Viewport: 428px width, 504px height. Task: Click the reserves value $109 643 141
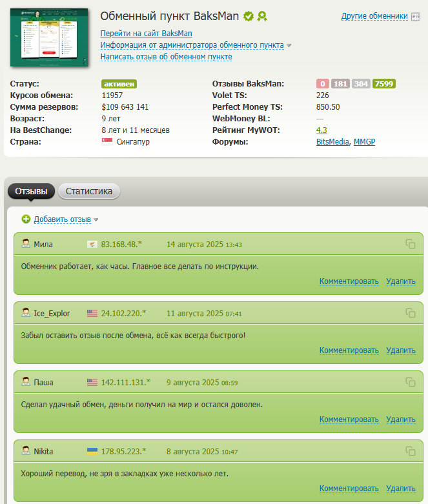coord(125,107)
